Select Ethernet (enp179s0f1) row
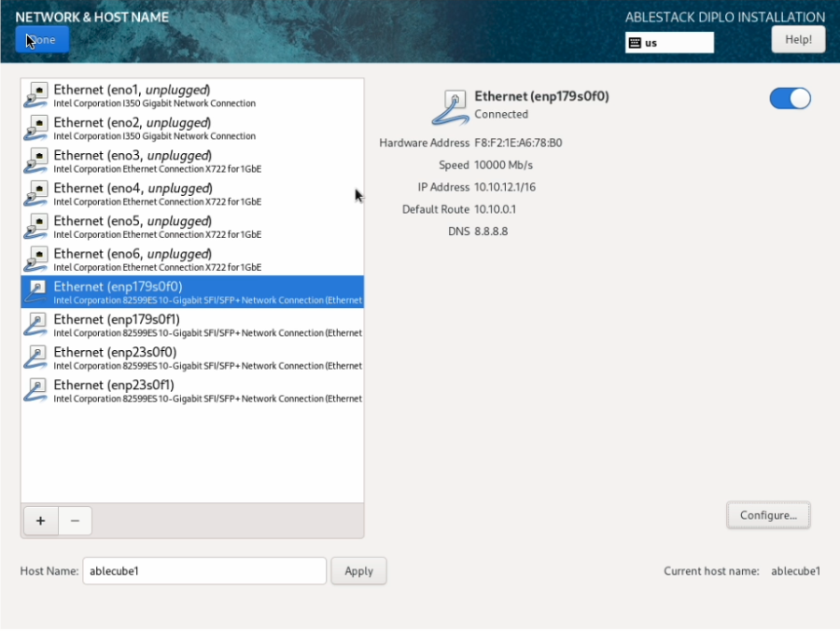This screenshot has height=631, width=840. coord(192,325)
